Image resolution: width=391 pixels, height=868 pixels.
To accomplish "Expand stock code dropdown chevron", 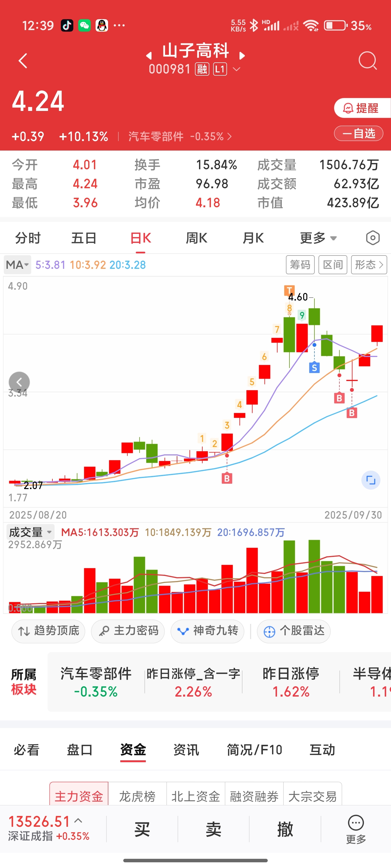I will click(x=237, y=69).
